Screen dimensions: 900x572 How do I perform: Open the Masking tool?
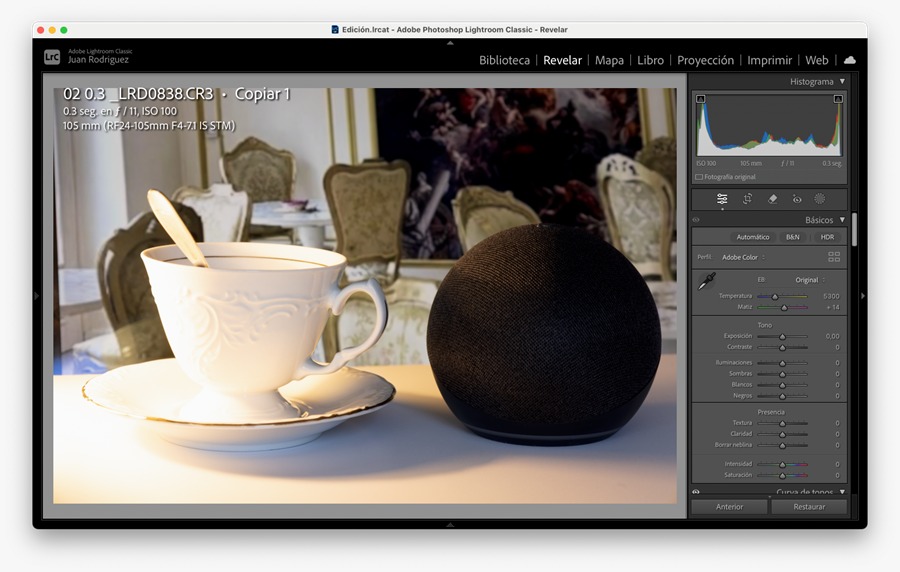pos(820,199)
